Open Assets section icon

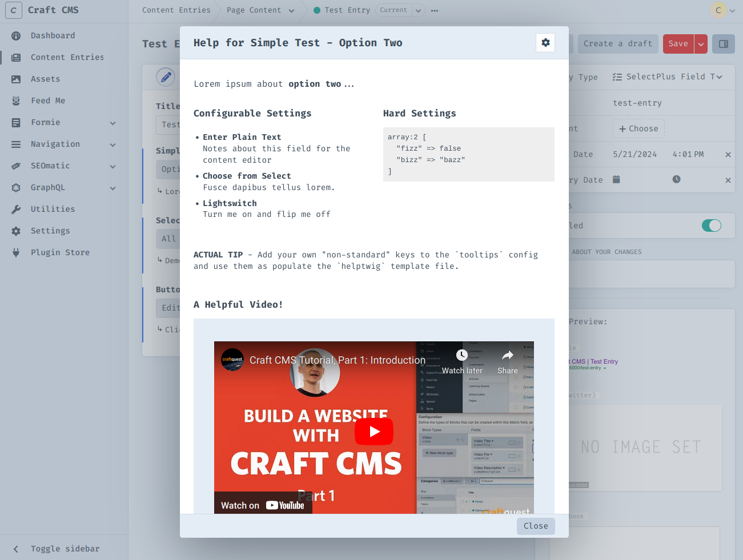tap(16, 79)
